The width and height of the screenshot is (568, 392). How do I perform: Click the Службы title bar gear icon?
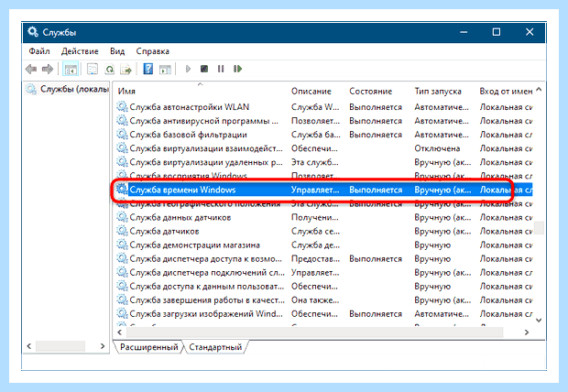[x=33, y=32]
